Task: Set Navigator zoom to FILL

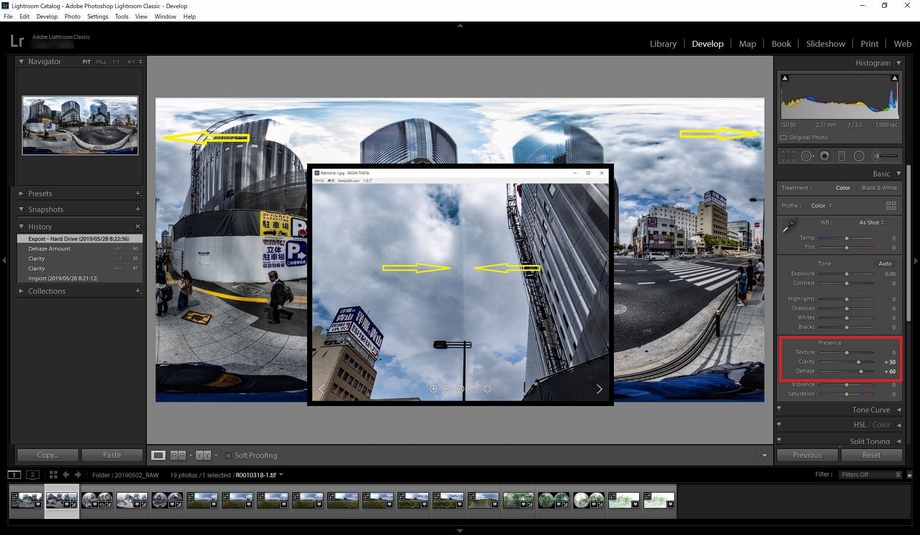Action: coord(102,62)
